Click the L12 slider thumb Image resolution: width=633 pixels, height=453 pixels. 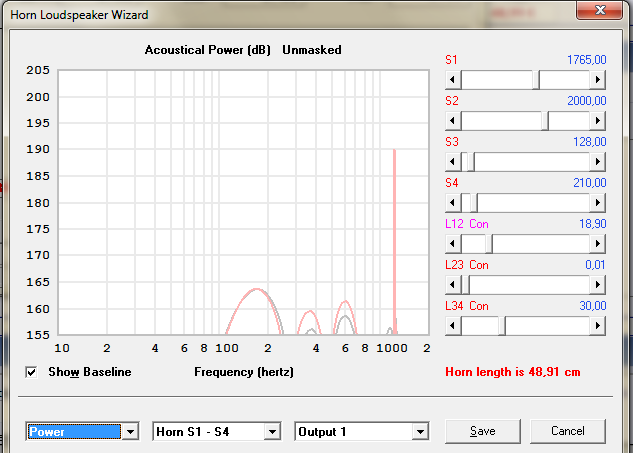coord(489,244)
